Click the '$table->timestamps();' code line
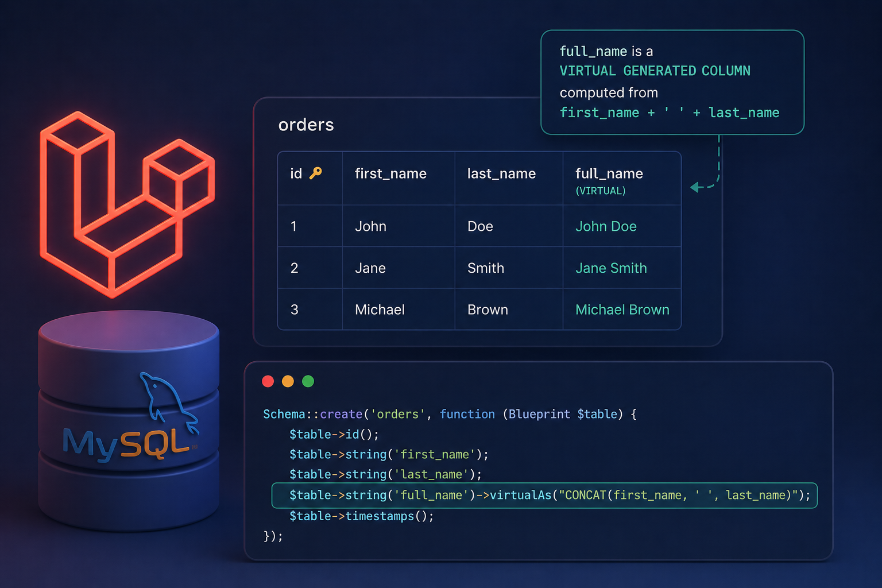The width and height of the screenshot is (882, 588). [362, 516]
